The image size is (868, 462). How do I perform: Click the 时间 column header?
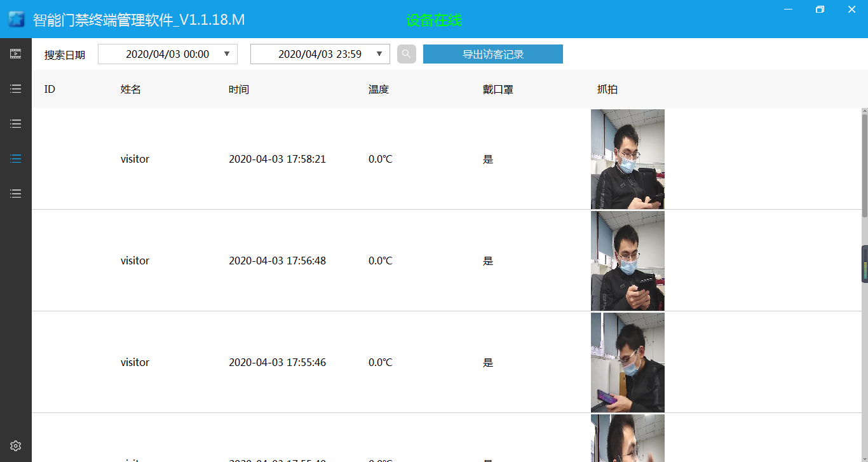coord(239,90)
